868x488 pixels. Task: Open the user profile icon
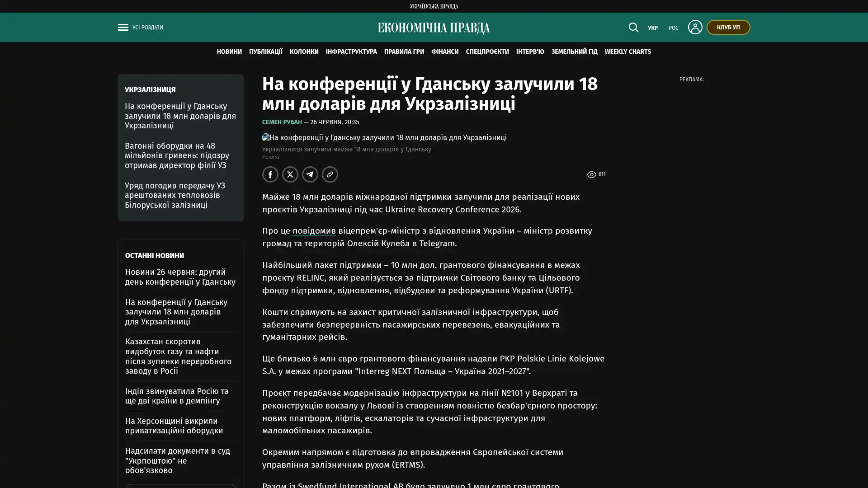(695, 27)
